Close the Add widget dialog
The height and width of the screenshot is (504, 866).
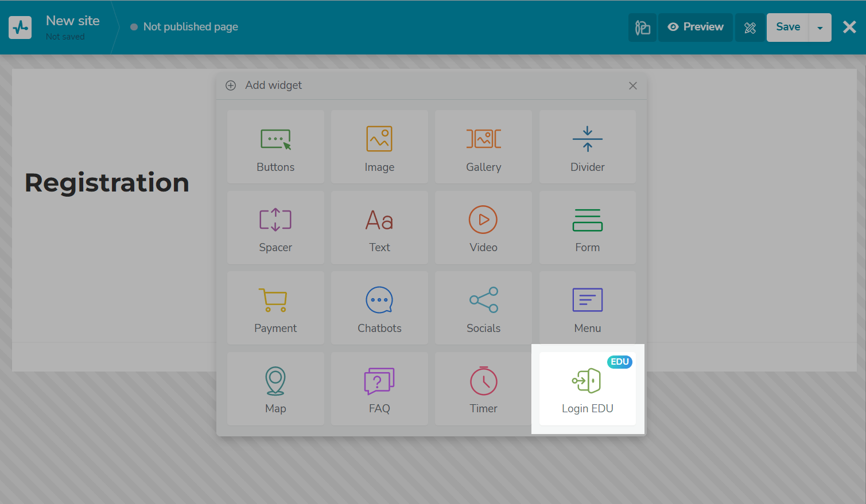[632, 85]
